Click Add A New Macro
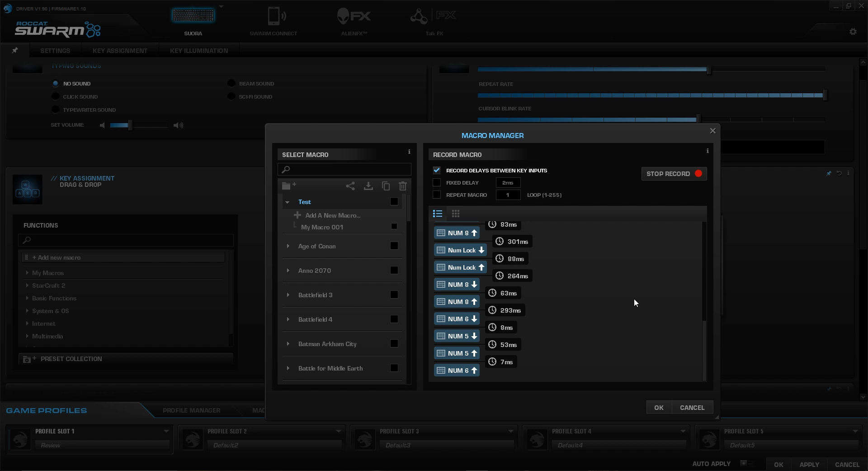Viewport: 868px width, 471px height. click(333, 215)
